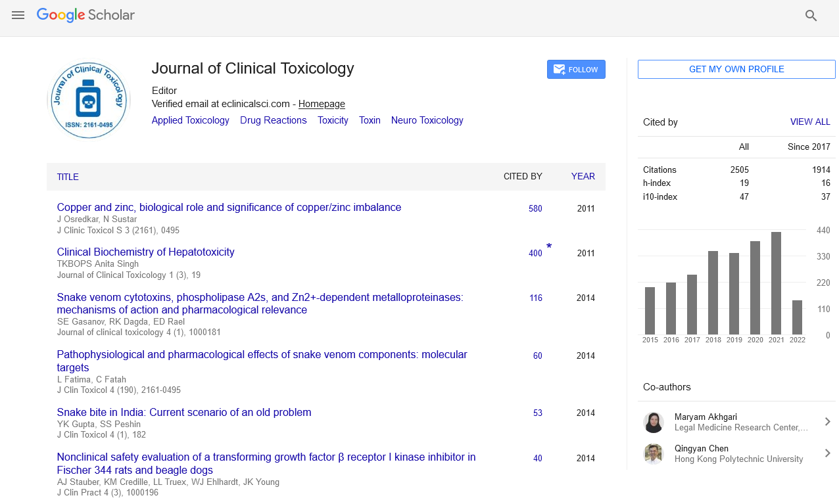This screenshot has height=504, width=839.
Task: Click the search magnifier icon
Action: tap(811, 16)
